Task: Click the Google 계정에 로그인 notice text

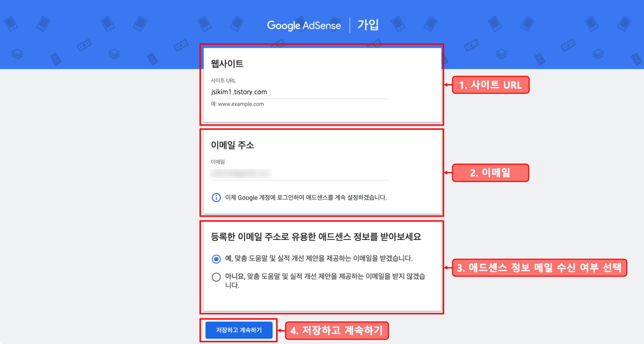Action: click(306, 197)
